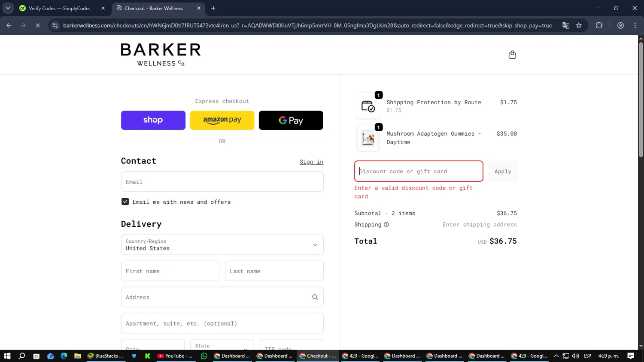The width and height of the screenshot is (644, 362).
Task: Click the translate page icon
Action: pos(566,25)
